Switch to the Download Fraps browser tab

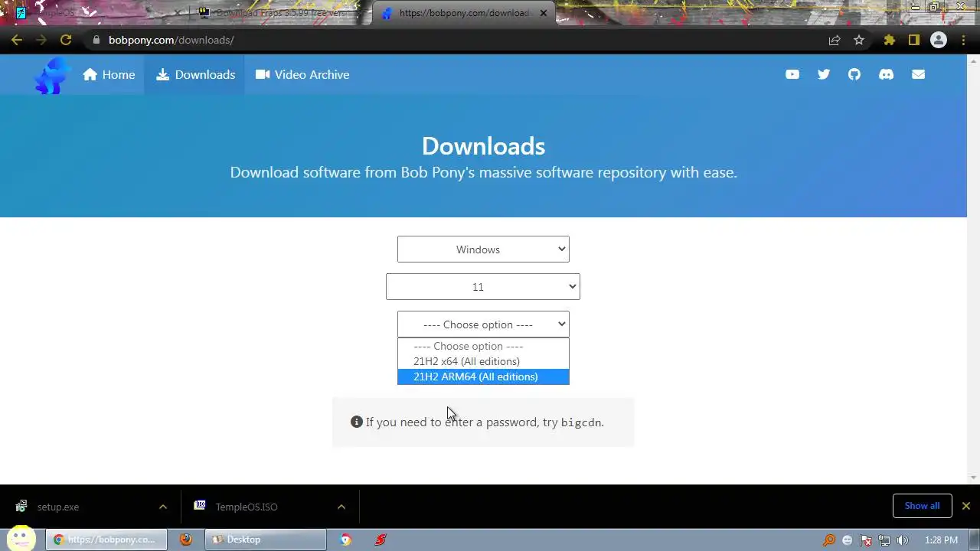point(279,13)
